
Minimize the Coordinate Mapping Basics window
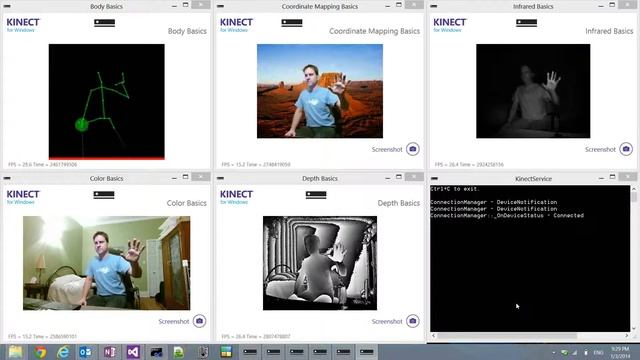tap(387, 6)
